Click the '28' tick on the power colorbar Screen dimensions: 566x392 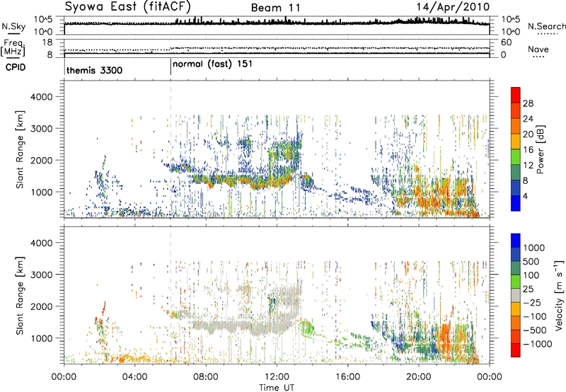click(528, 103)
